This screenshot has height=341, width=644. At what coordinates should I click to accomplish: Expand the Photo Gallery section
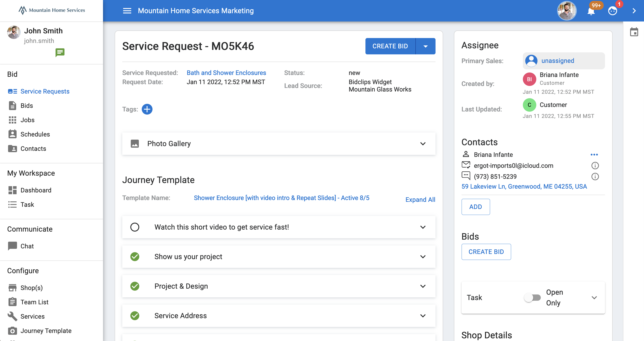coord(423,144)
